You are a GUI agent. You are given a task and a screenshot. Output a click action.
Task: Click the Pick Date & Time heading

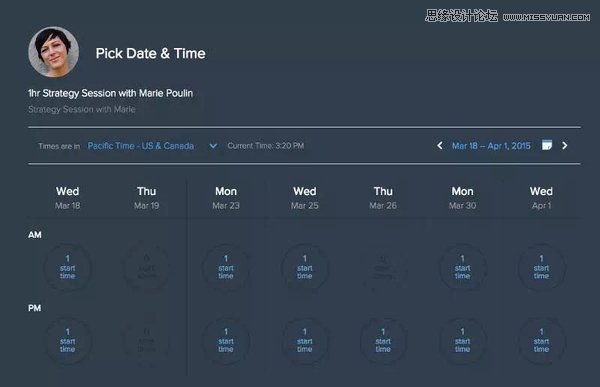(150, 53)
